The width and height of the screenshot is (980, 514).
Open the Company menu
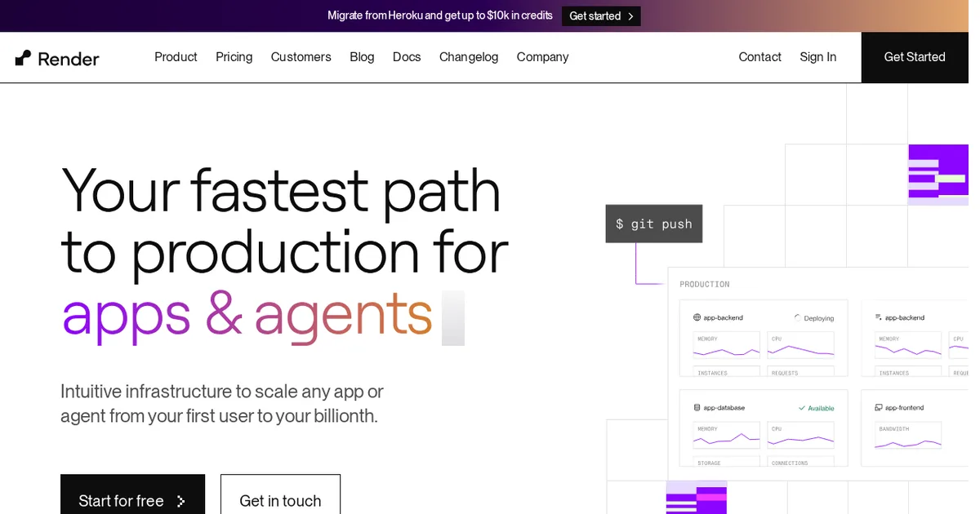[542, 57]
